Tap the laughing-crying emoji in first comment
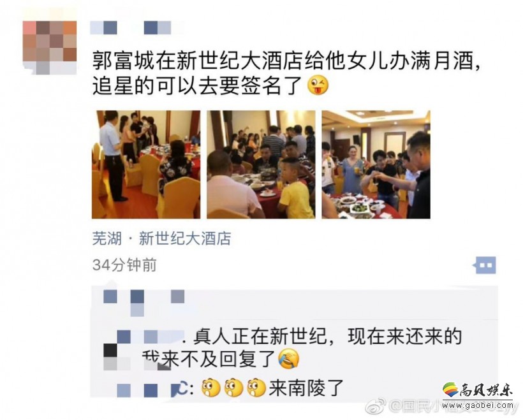Viewport: 523px width, 420px height. (288, 359)
